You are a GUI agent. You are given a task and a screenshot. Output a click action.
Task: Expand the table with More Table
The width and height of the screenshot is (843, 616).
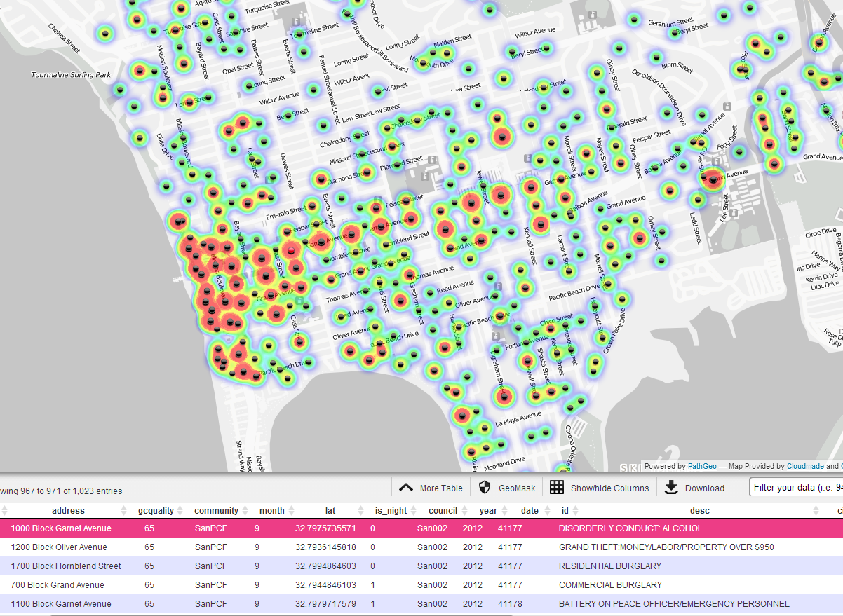coord(431,488)
